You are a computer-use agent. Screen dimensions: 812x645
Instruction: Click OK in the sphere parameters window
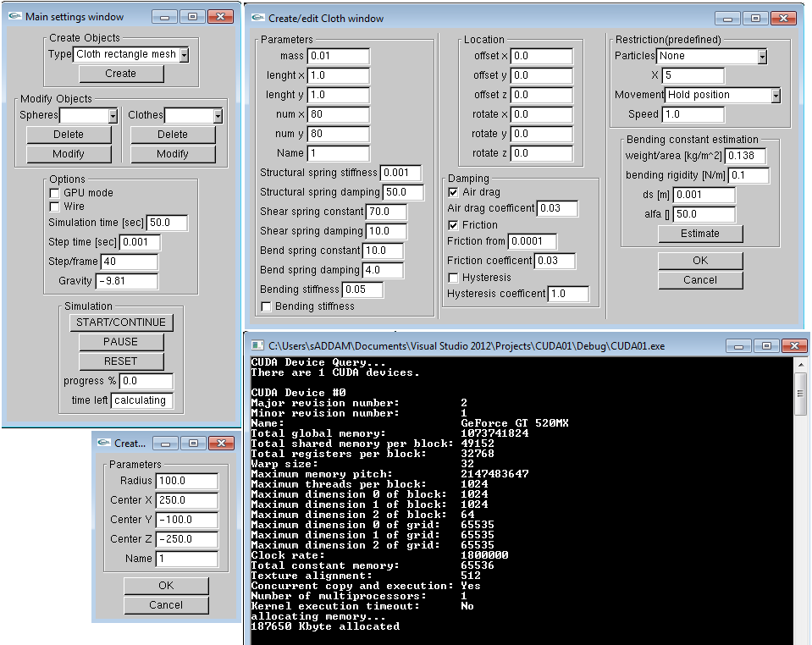pos(166,586)
